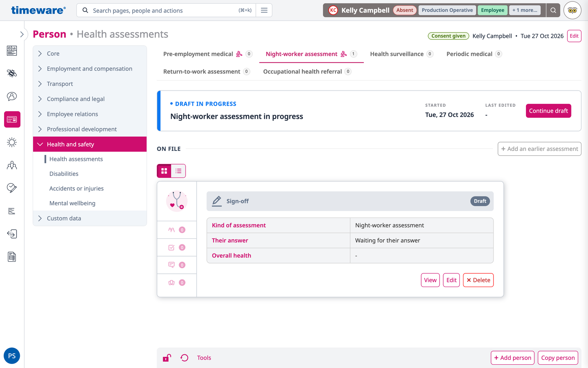588x368 pixels.
Task: Click Add an earlier assessment
Action: (539, 149)
